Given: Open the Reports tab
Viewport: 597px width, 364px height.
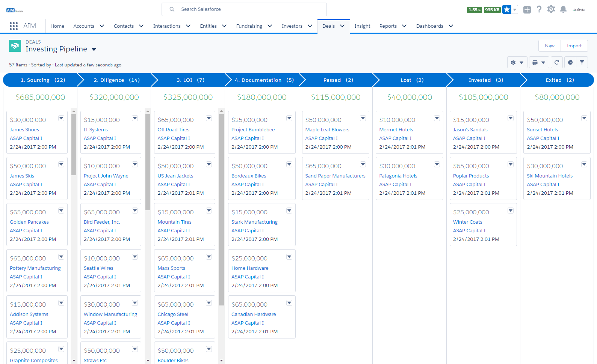Looking at the screenshot, I should [x=388, y=26].
